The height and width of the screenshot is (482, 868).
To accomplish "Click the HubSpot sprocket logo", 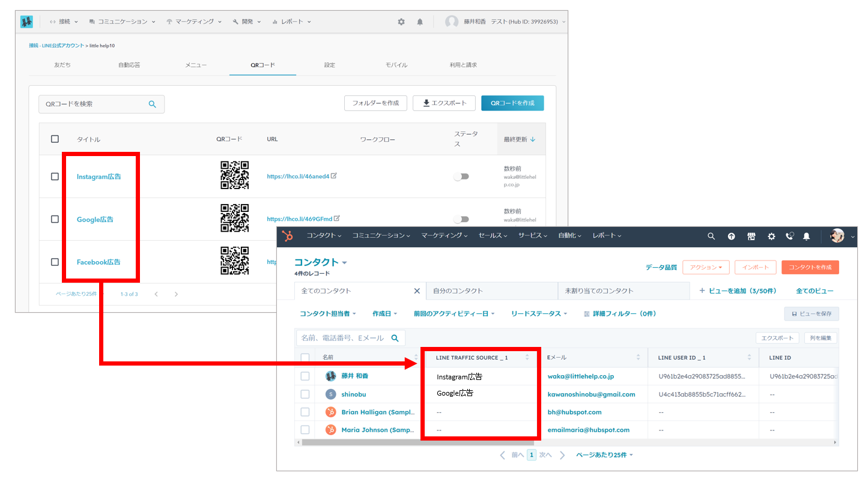I will pyautogui.click(x=288, y=236).
